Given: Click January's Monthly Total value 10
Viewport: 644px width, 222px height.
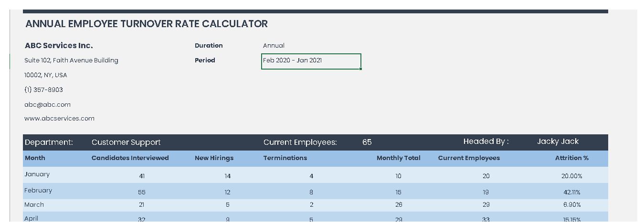Looking at the screenshot, I should [398, 176].
